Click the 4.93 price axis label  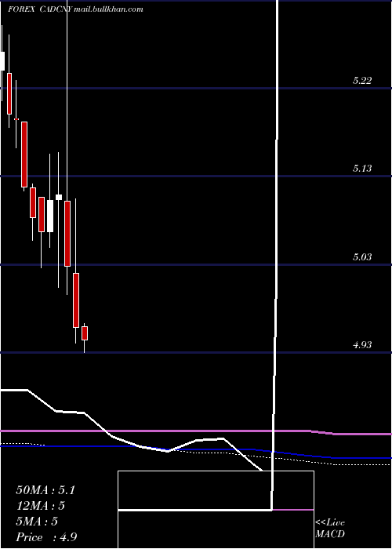point(361,345)
